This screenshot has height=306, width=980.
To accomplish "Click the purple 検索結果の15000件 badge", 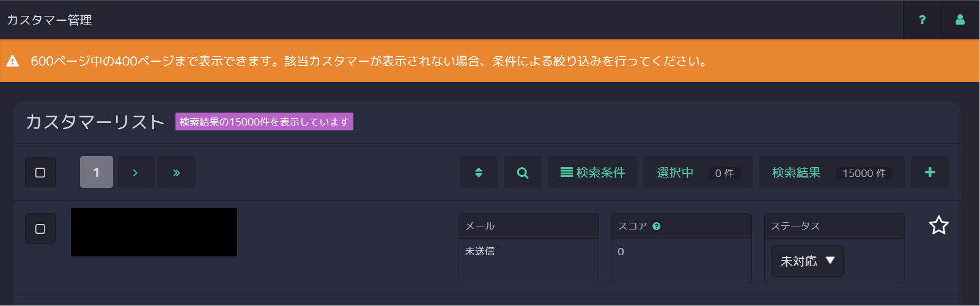I will pos(264,122).
